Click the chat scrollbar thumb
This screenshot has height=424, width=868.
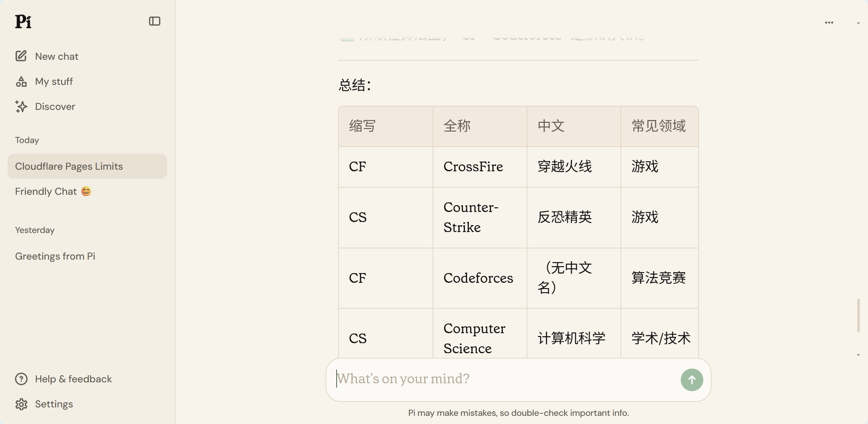pos(858,315)
